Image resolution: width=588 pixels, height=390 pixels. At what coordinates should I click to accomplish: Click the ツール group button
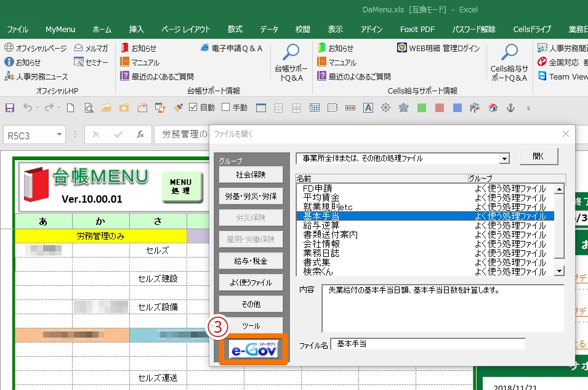pyautogui.click(x=251, y=326)
